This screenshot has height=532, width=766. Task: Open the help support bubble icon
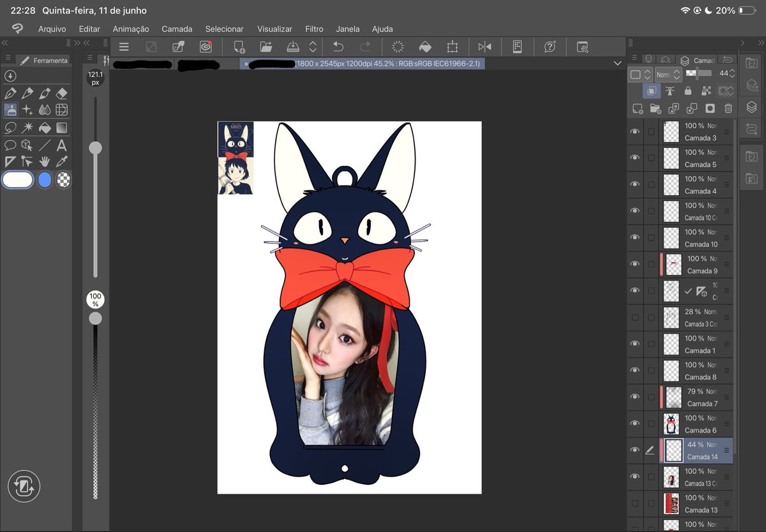(x=550, y=47)
